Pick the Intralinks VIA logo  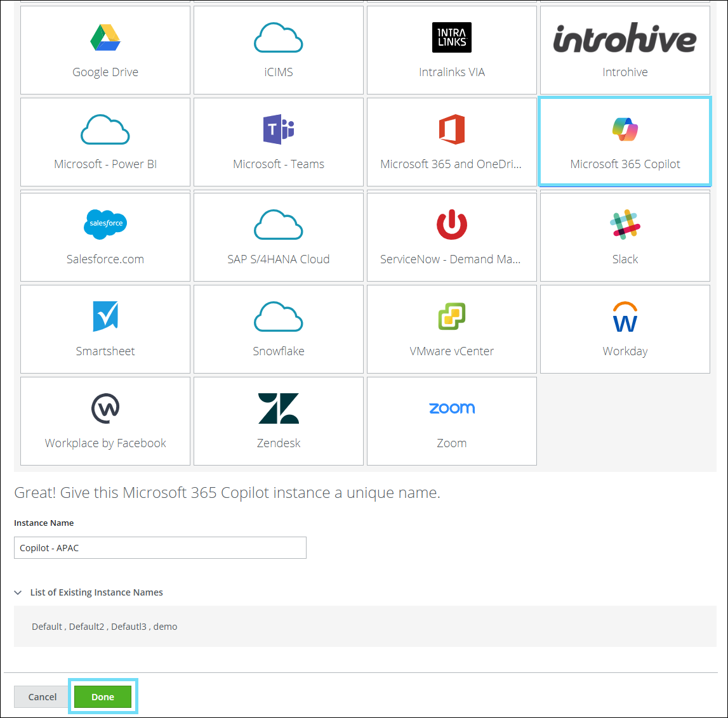pyautogui.click(x=452, y=37)
